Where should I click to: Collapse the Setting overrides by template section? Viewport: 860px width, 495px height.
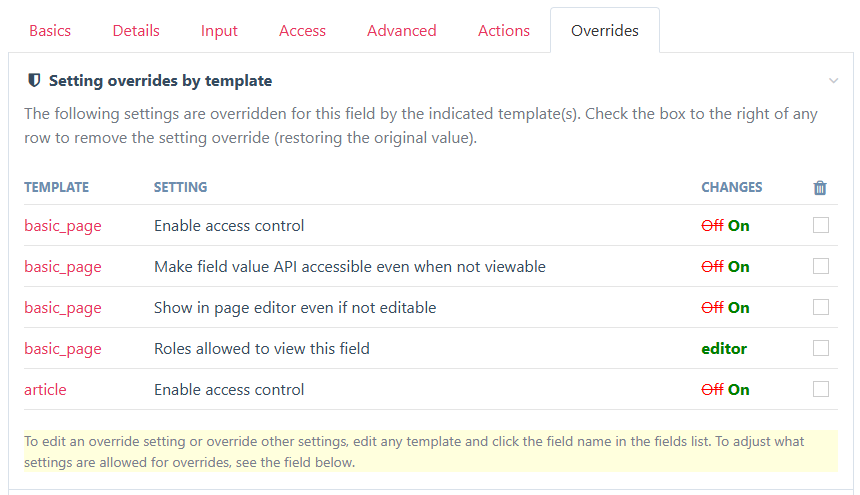pyautogui.click(x=833, y=81)
